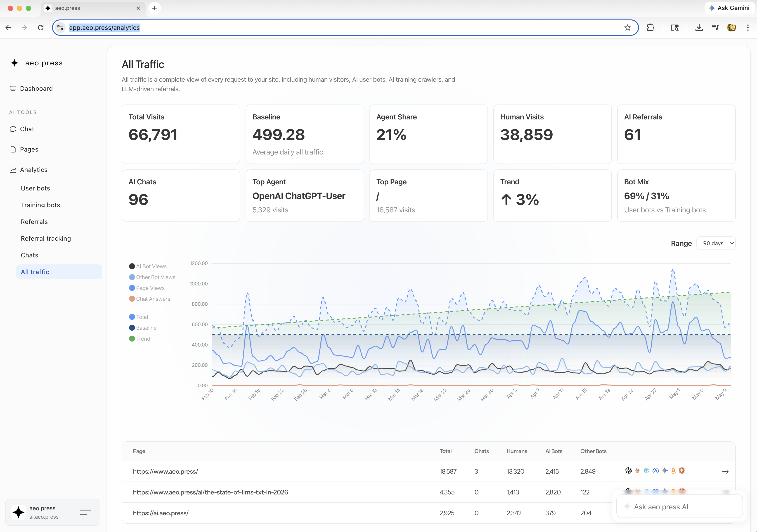Click the Gemini icon in the aeo.press row
This screenshot has height=532, width=757.
point(665,471)
